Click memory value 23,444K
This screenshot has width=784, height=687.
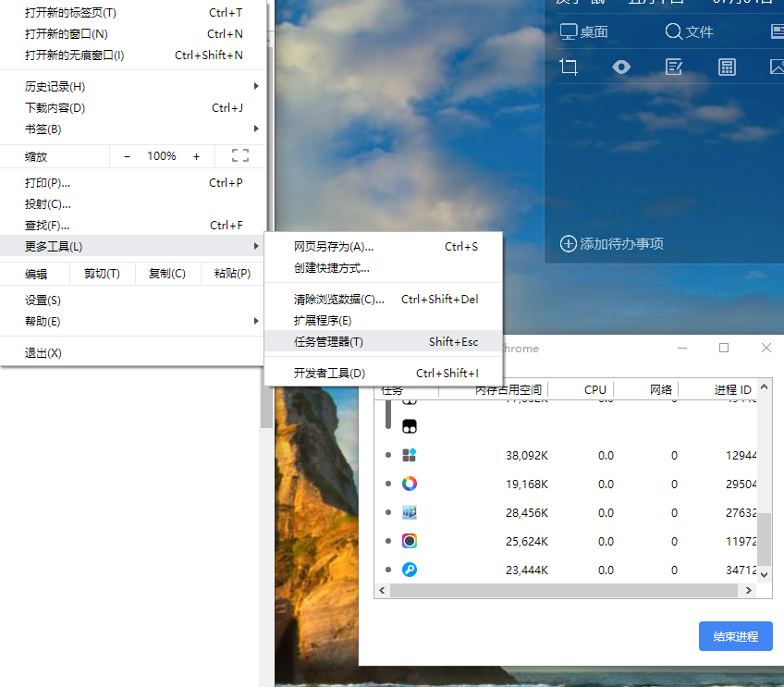pyautogui.click(x=526, y=570)
